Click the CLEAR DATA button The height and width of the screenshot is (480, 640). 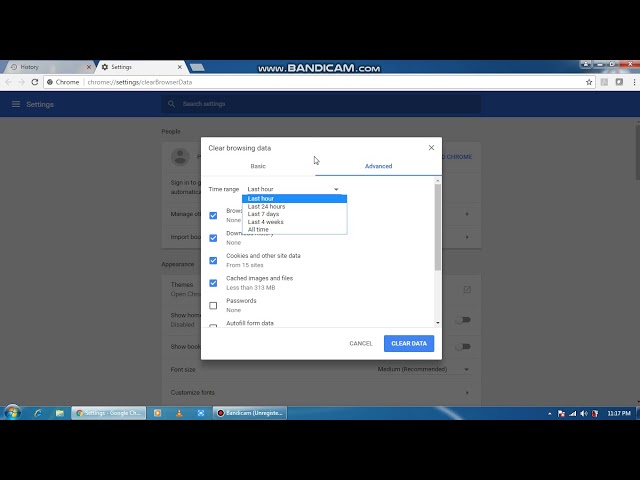(x=409, y=344)
